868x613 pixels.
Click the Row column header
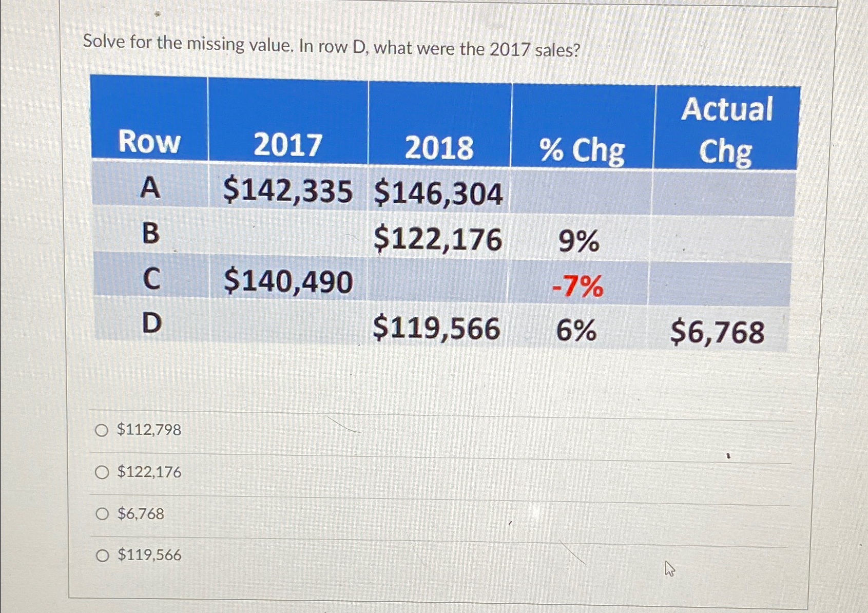pos(150,144)
